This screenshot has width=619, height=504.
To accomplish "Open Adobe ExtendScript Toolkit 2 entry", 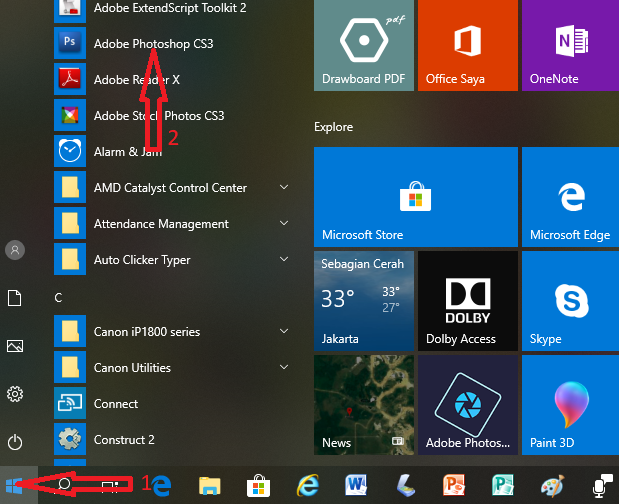I will (170, 8).
